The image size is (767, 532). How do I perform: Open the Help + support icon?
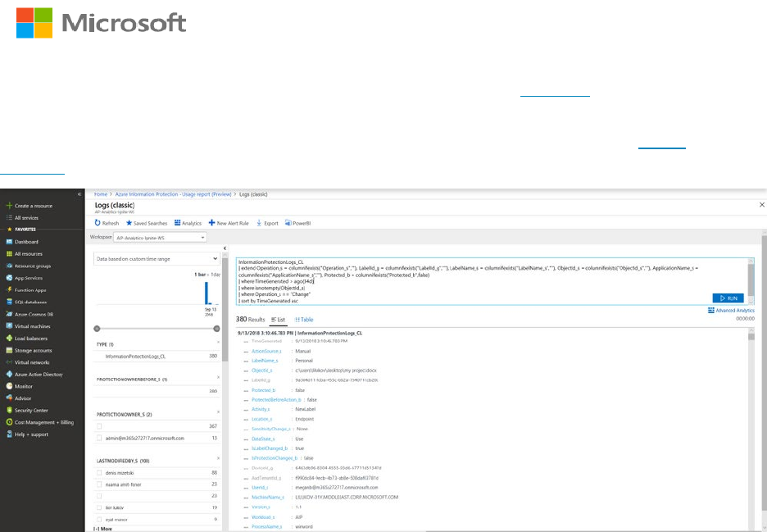coord(9,434)
